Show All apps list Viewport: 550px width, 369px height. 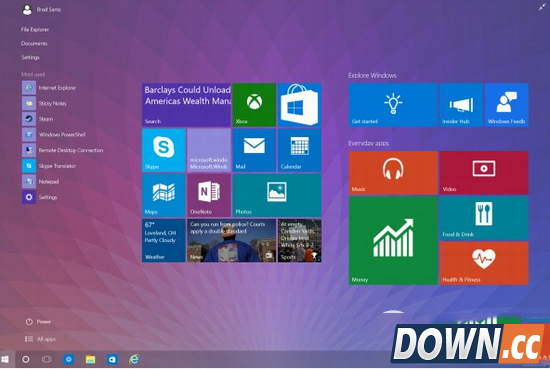[40, 339]
